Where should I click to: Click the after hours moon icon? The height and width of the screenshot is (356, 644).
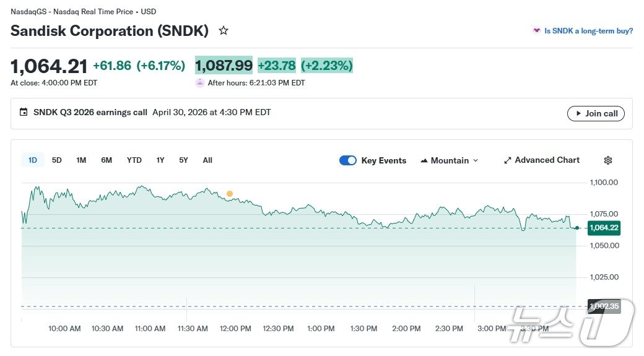[199, 82]
